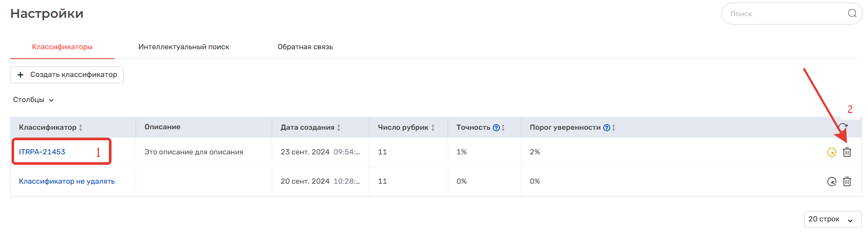Open the Порог уверенности help icon
The height and width of the screenshot is (236, 868).
[606, 128]
